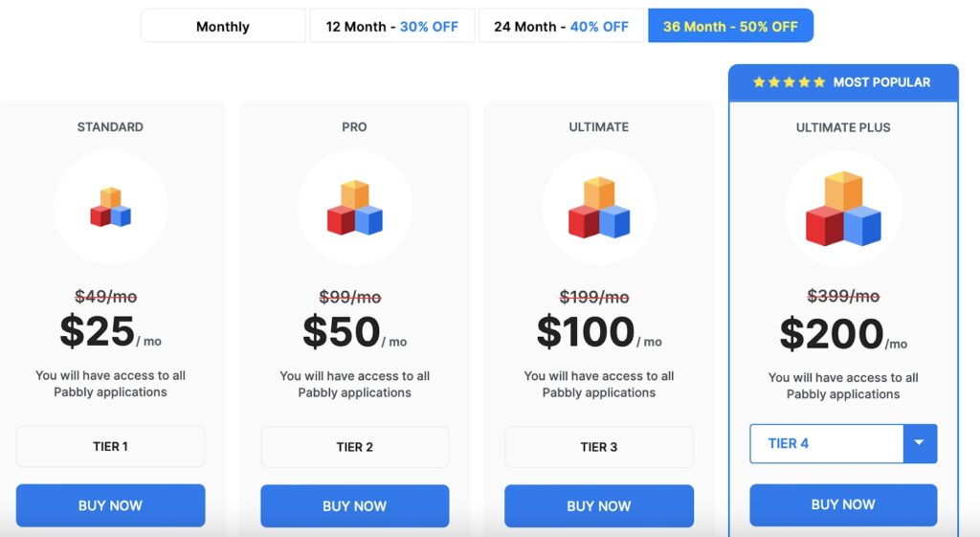Viewport: 980px width, 537px height.
Task: Choose the 24 Month 40% OFF tab
Action: pos(561,26)
